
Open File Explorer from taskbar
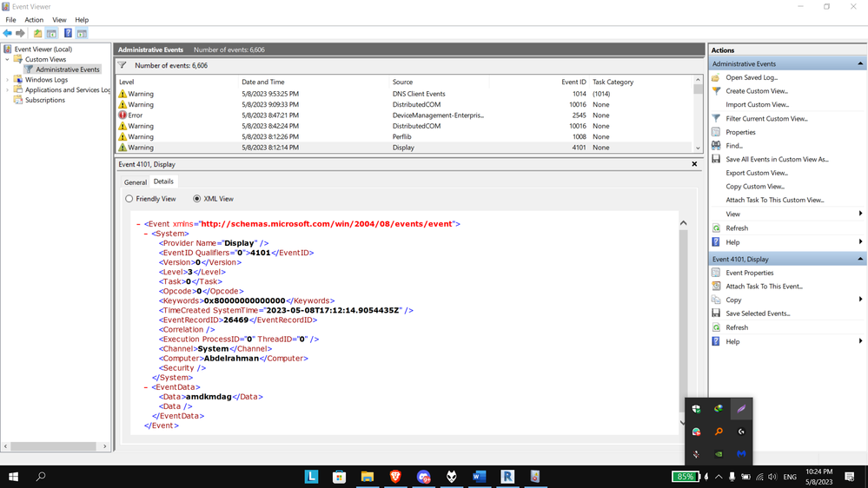point(367,477)
